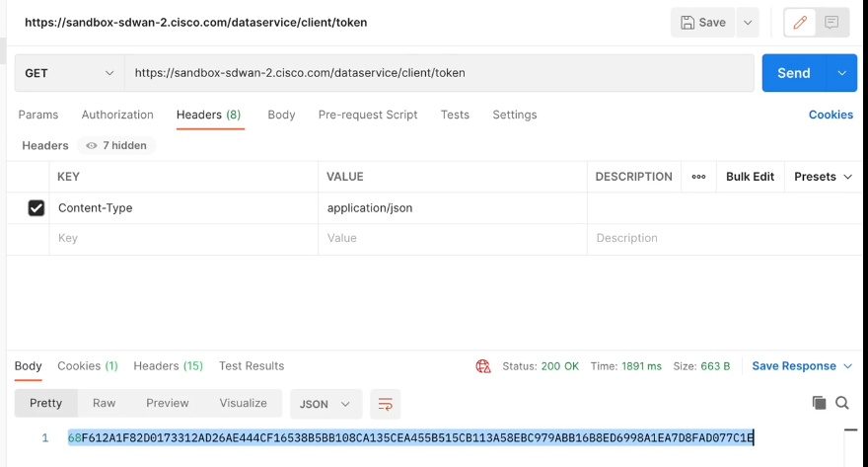Open the response Headers (15) tab

click(169, 366)
